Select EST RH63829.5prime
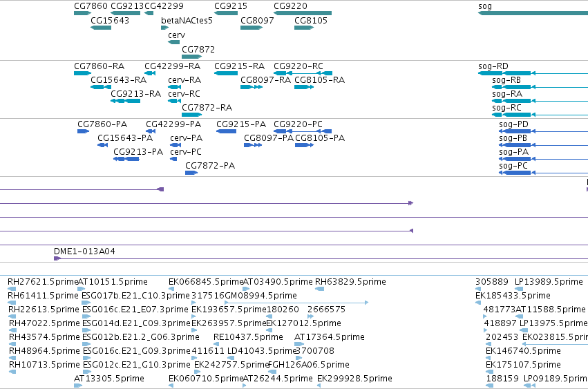 click(x=350, y=282)
